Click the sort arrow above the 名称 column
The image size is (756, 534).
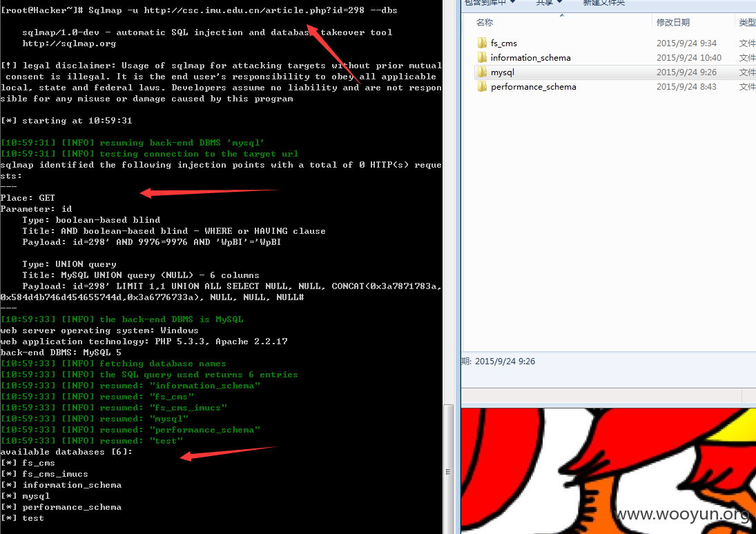click(562, 15)
